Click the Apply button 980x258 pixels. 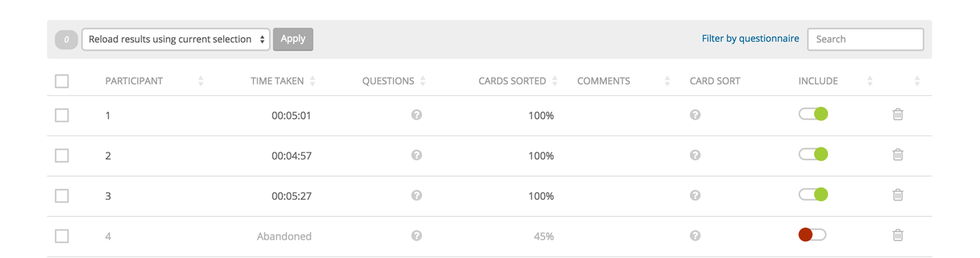(x=293, y=39)
